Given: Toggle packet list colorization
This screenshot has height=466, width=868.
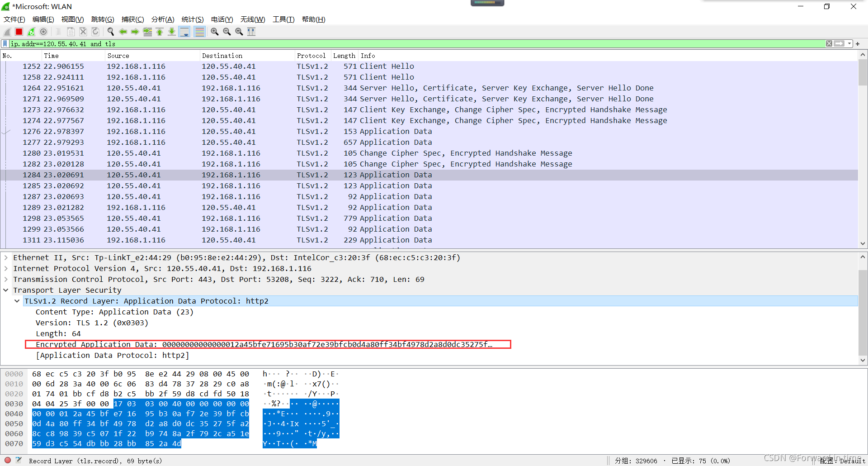Looking at the screenshot, I should point(199,32).
